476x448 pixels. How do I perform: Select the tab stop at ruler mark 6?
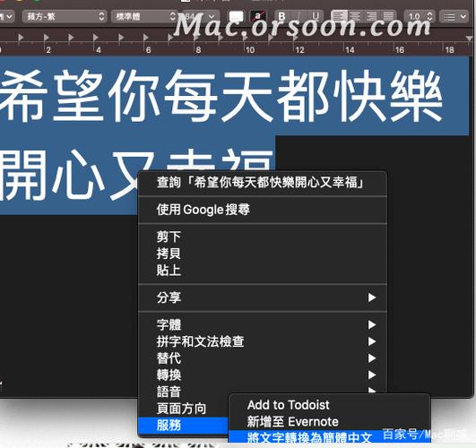[146, 37]
